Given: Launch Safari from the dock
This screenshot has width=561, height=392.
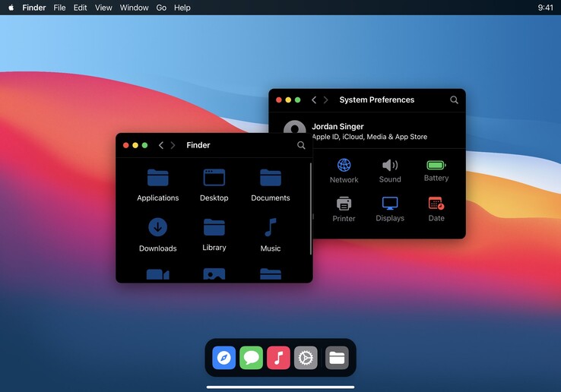Looking at the screenshot, I should pos(224,358).
